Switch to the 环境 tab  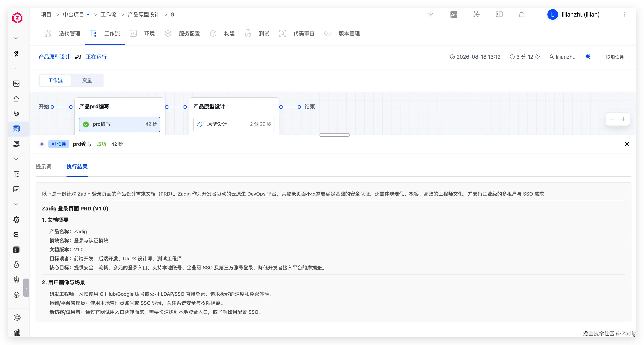point(142,34)
